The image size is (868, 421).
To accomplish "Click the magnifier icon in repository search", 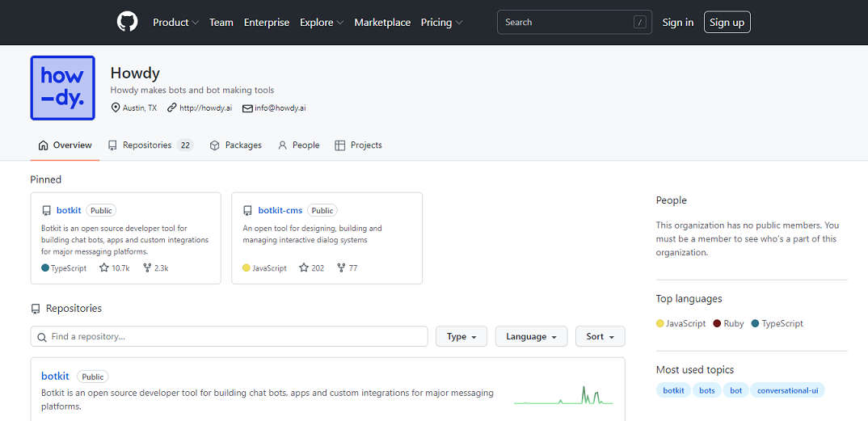I will click(41, 337).
